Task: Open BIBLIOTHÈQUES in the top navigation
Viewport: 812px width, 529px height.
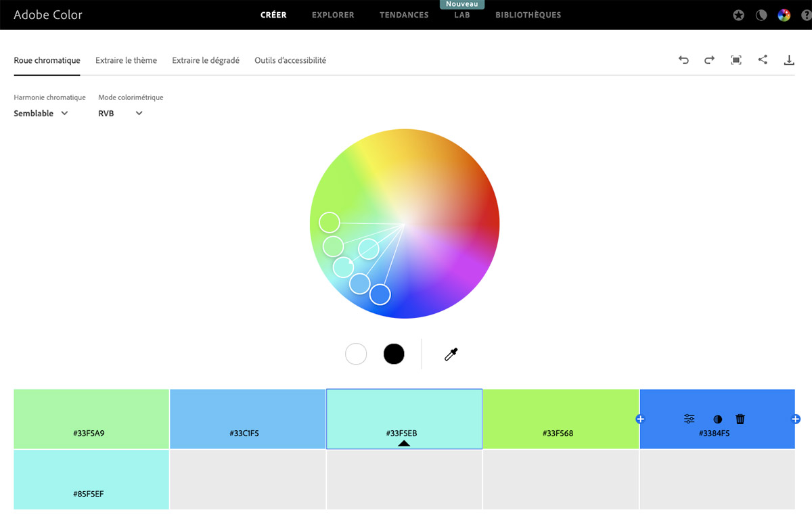Action: coord(528,15)
